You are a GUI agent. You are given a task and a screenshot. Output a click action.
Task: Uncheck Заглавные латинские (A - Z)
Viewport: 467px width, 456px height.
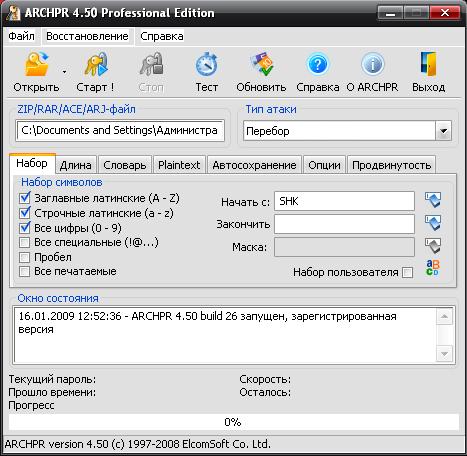click(25, 198)
